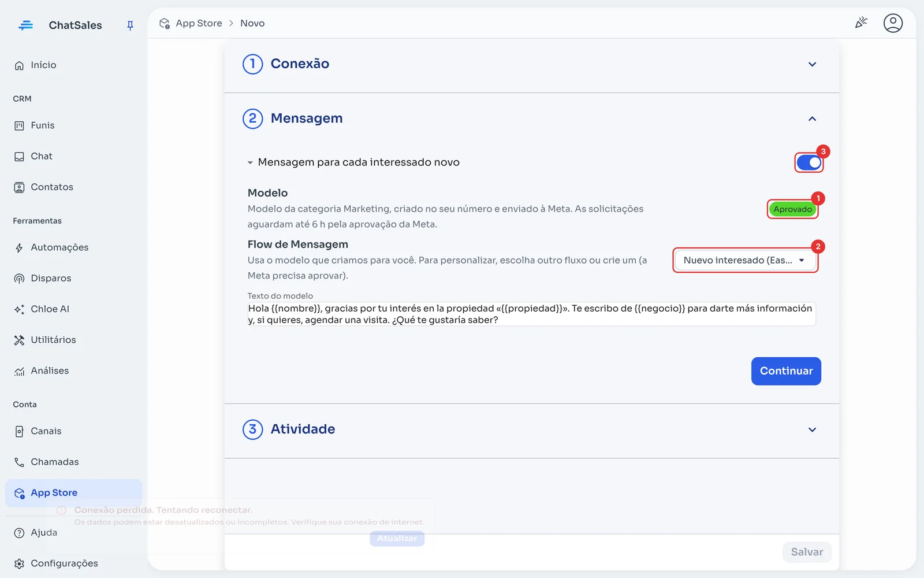Screen dimensions: 924x578
Task: Click the ChatSales logo icon
Action: pyautogui.click(x=25, y=25)
